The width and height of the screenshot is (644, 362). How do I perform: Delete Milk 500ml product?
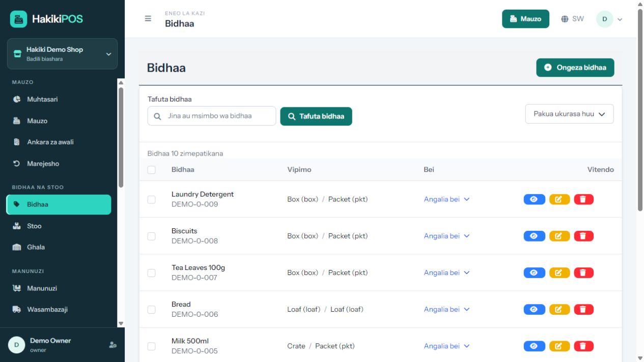click(583, 346)
